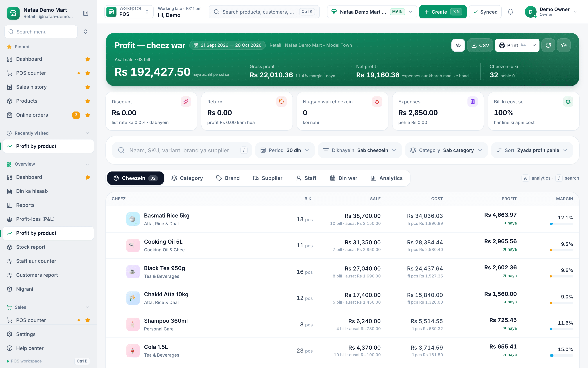Toggle the eye visibility button in header
Viewport: 588px width, 368px height.
458,45
